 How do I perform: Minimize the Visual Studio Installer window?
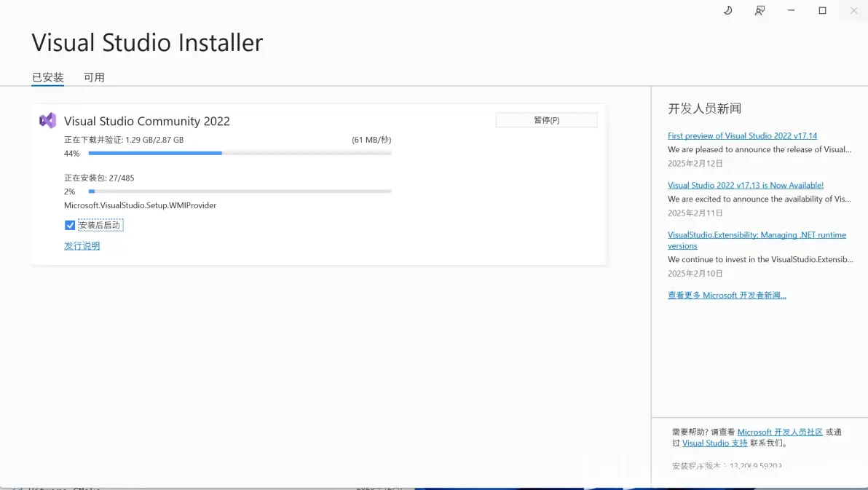click(x=791, y=10)
